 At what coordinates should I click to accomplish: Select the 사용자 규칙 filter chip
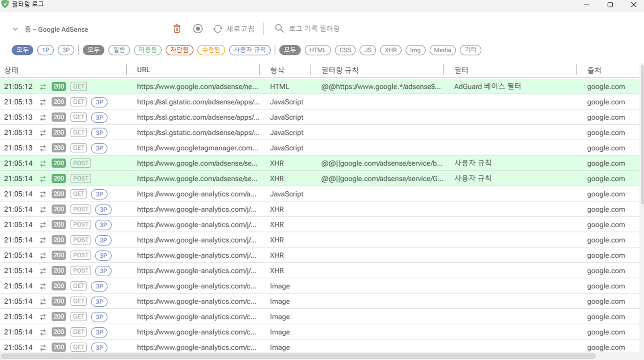[250, 50]
